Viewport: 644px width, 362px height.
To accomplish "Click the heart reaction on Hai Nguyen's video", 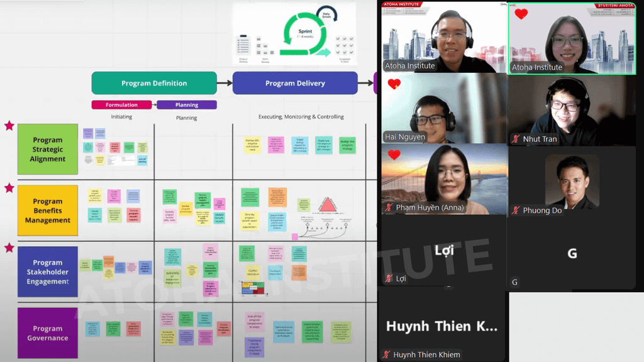I will click(394, 84).
